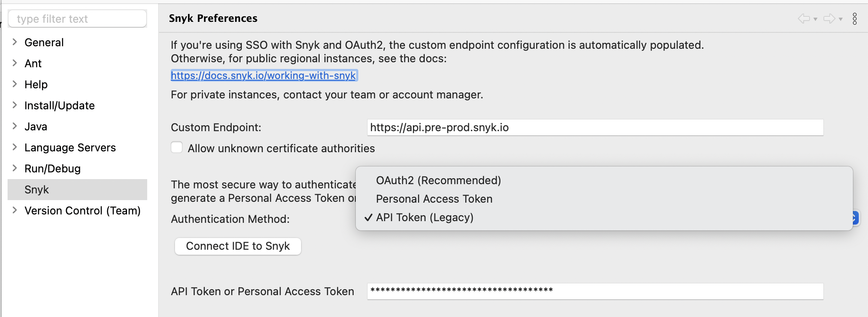Open the forward history dropdown arrow

pos(841,19)
